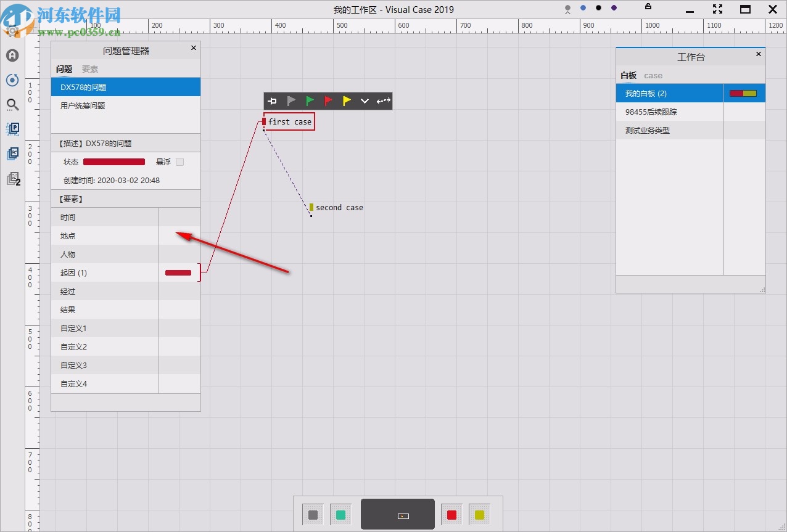Screen dimensions: 787x532
Task: Select the 时间 element row
Action: click(x=126, y=217)
